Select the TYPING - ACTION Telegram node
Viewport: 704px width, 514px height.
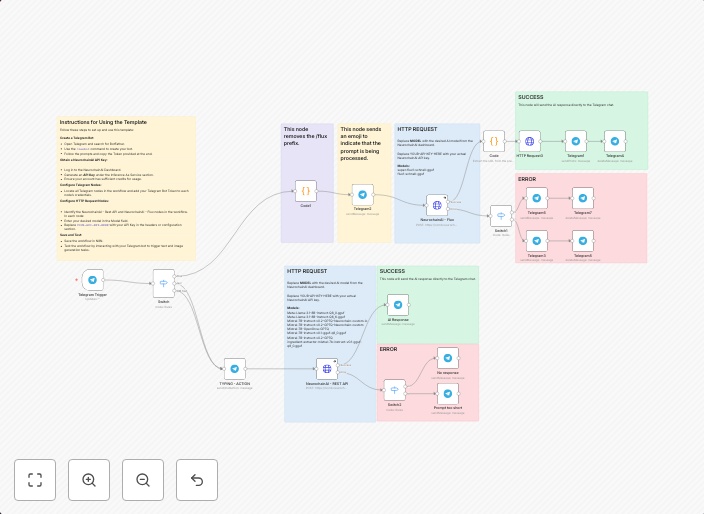[x=234, y=369]
